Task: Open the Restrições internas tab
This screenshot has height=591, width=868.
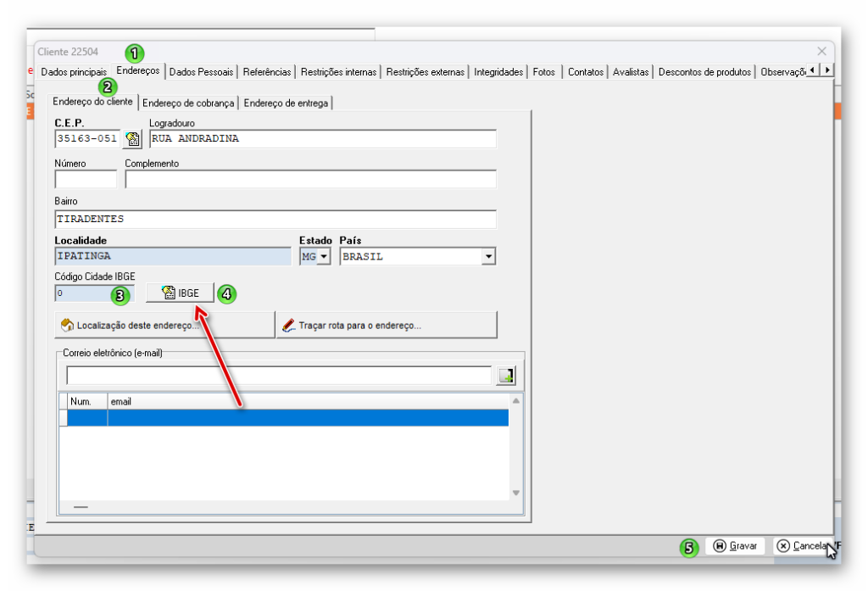Action: coord(338,72)
